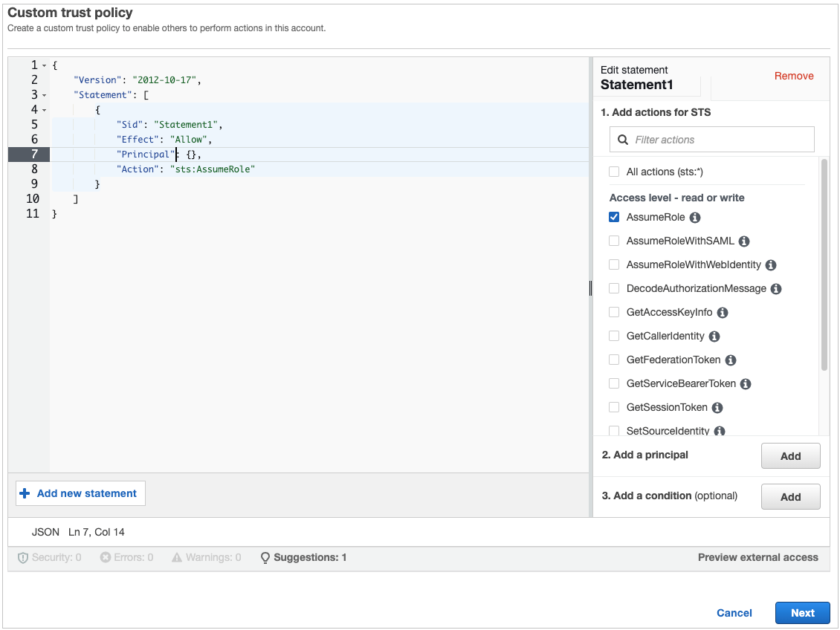Viewport: 840px width, 630px height.
Task: Click the info icon next to GetSessionToken
Action: click(717, 407)
